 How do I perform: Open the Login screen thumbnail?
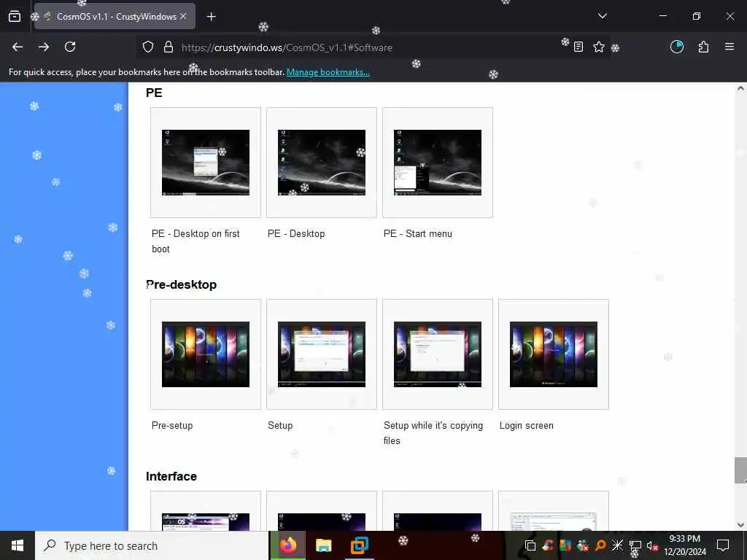554,354
